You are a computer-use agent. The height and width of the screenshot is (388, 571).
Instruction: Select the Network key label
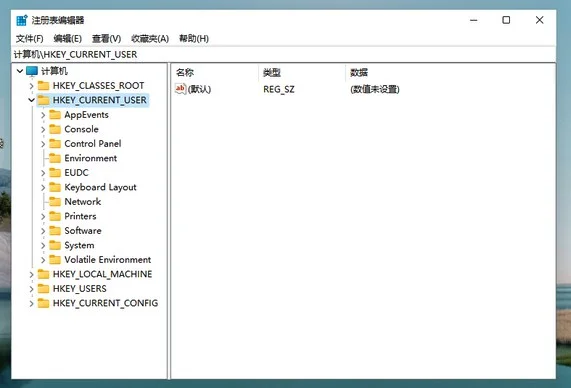[x=83, y=201]
